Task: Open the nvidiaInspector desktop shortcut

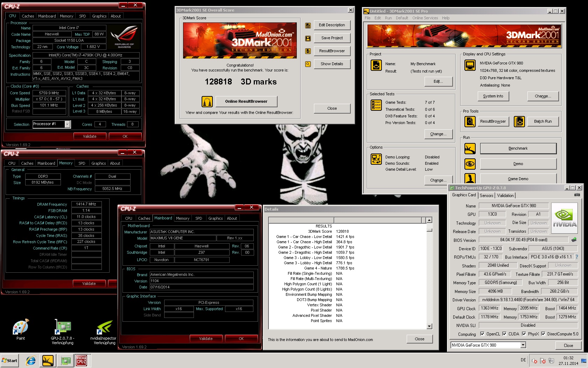Action: point(104,332)
